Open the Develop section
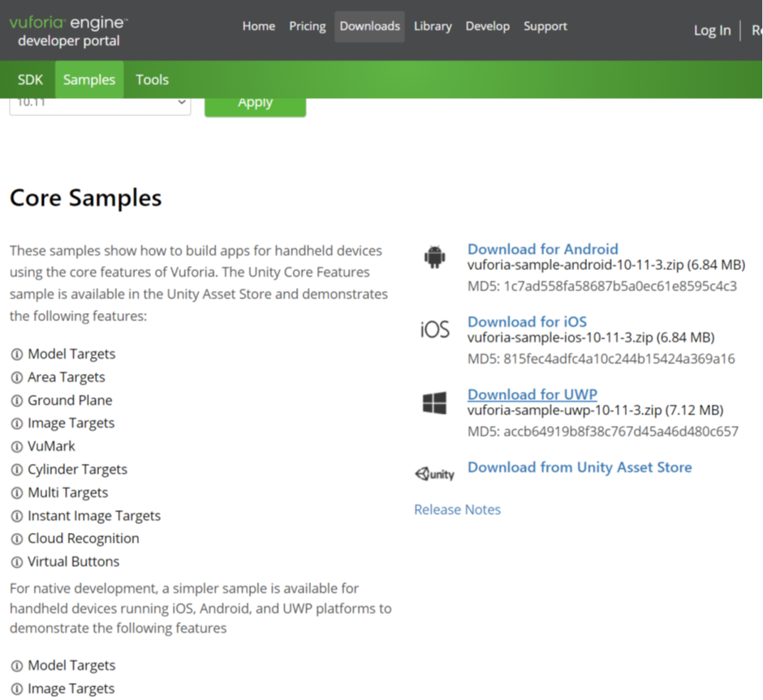Screen dimensions: 763x700 (488, 26)
